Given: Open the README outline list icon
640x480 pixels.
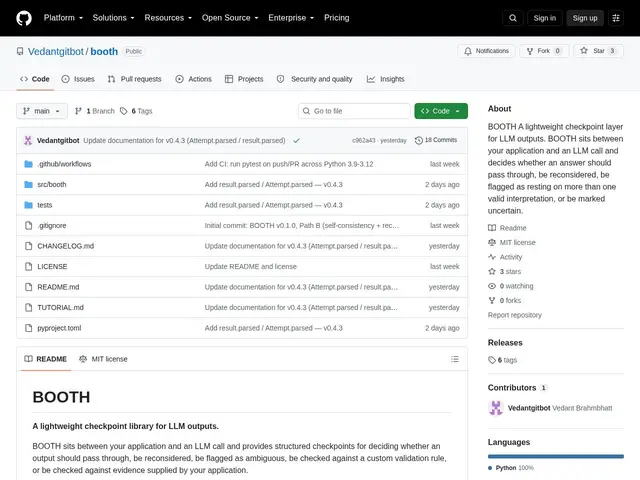Looking at the screenshot, I should (454, 359).
